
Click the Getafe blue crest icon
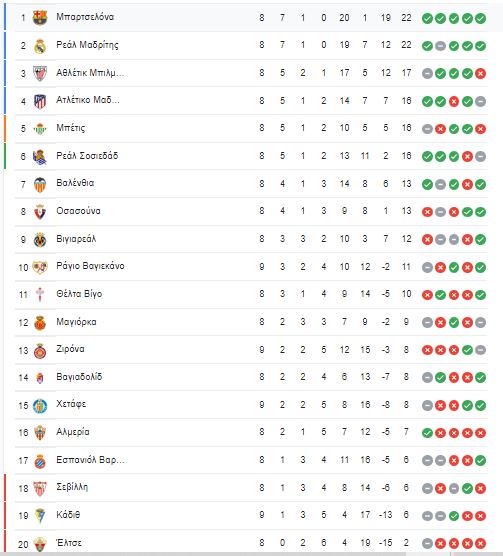pyautogui.click(x=40, y=406)
